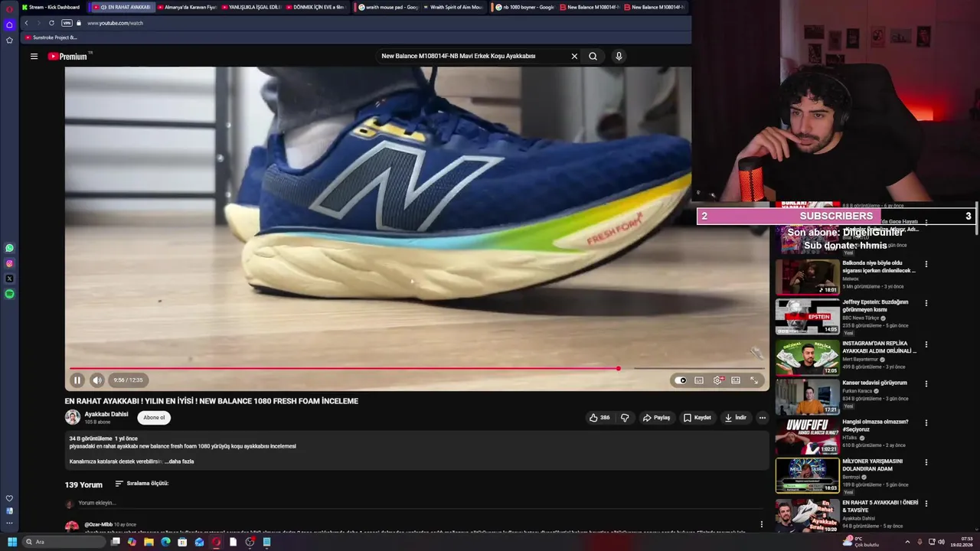Open Balkonda niye böyle oldu video thumbnail
This screenshot has height=551, width=980.
click(808, 277)
